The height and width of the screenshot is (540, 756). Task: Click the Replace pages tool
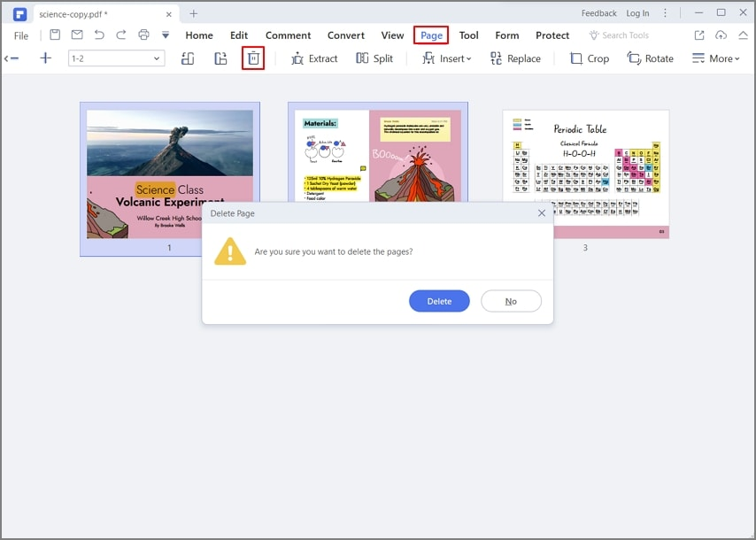click(x=515, y=58)
